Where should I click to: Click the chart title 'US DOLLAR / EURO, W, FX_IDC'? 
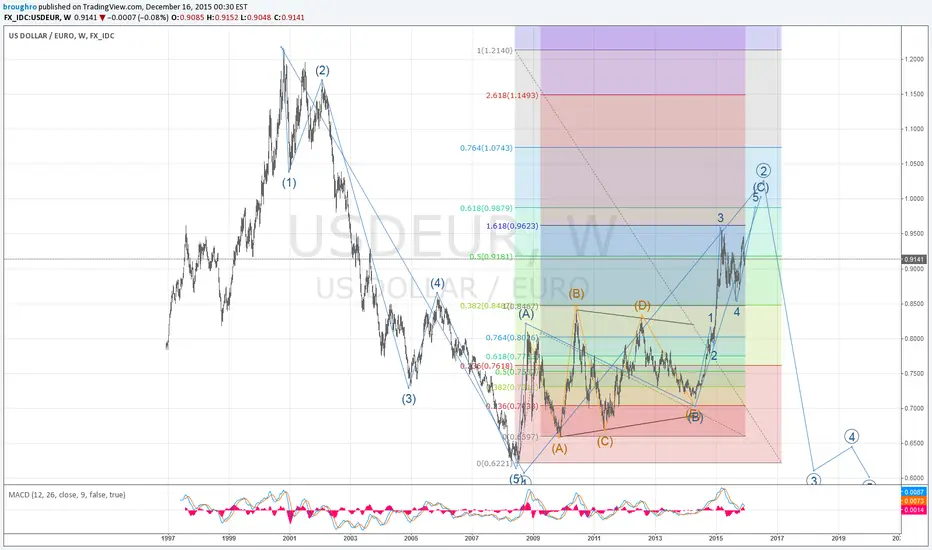point(61,36)
